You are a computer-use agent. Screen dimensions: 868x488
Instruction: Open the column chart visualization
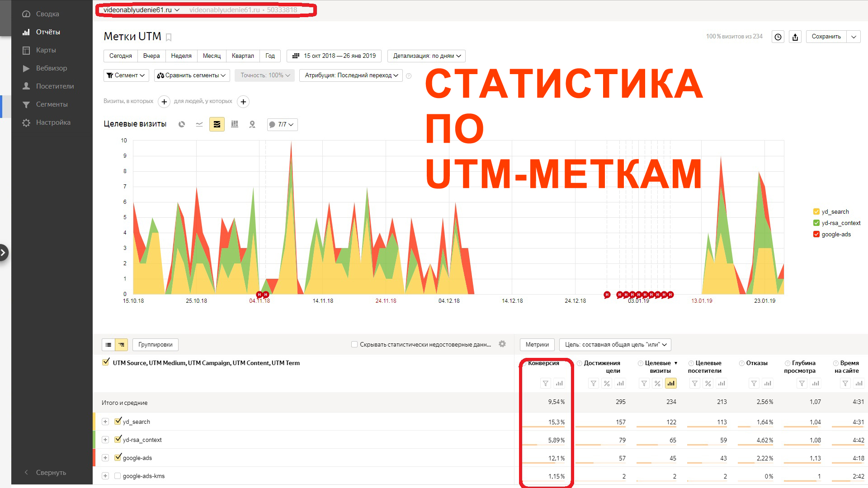pos(234,124)
